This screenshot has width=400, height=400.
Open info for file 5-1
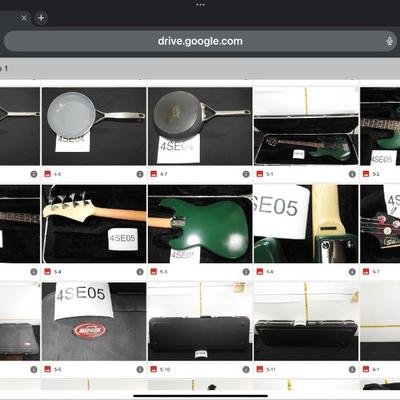(352, 174)
